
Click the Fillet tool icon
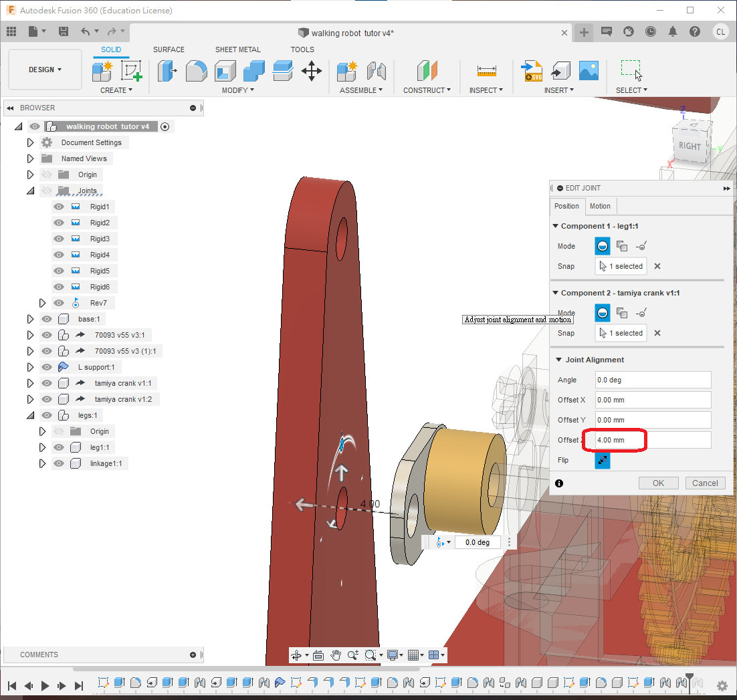[196, 71]
